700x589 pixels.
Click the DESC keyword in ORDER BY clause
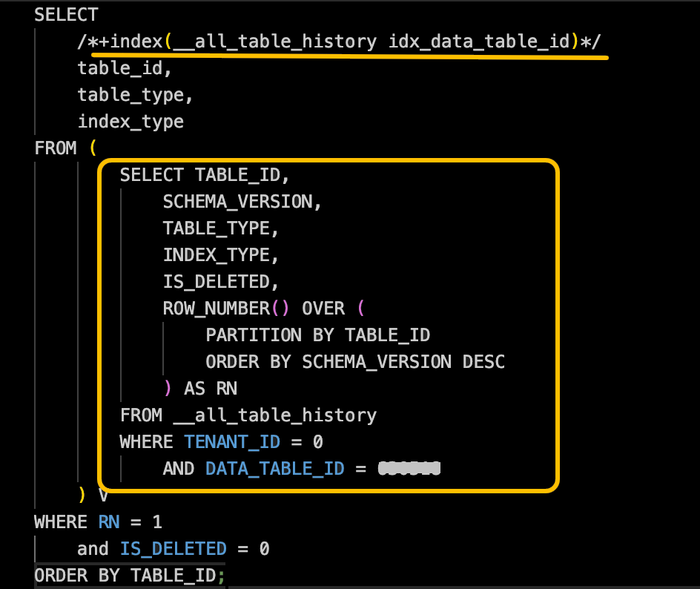483,362
